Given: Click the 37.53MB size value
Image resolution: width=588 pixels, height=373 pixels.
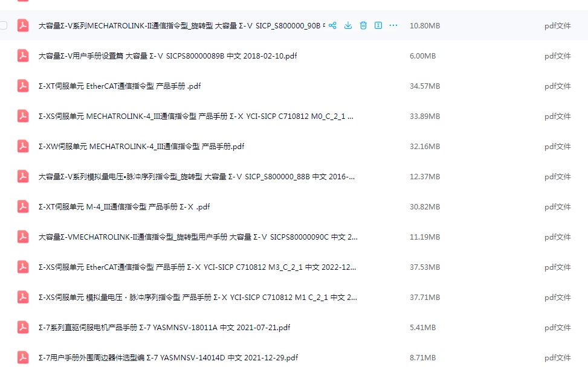Looking at the screenshot, I should 424,267.
